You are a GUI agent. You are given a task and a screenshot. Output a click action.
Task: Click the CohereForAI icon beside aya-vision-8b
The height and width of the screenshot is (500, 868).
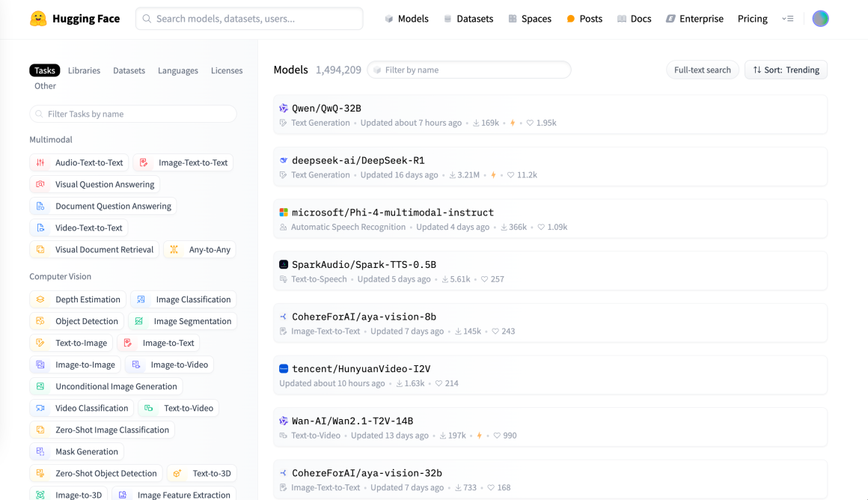(284, 317)
